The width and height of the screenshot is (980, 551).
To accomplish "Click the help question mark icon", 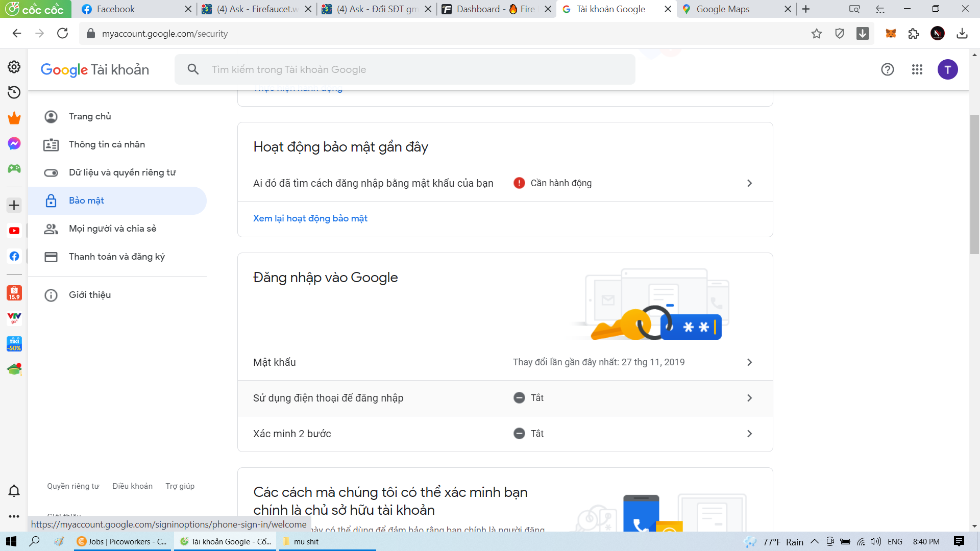I will (x=887, y=69).
